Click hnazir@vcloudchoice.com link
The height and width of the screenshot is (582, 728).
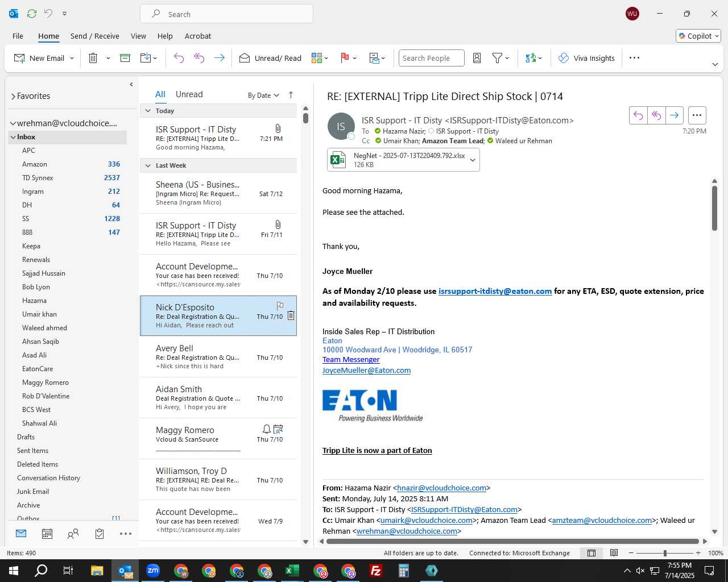click(x=442, y=488)
